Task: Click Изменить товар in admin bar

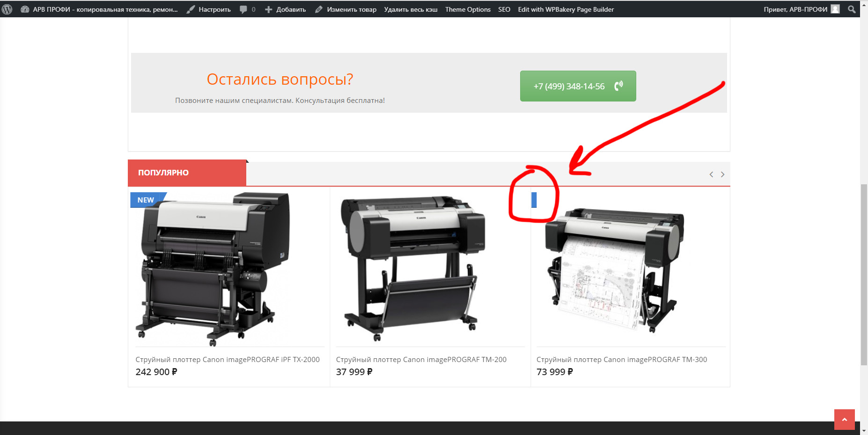Action: [x=346, y=9]
